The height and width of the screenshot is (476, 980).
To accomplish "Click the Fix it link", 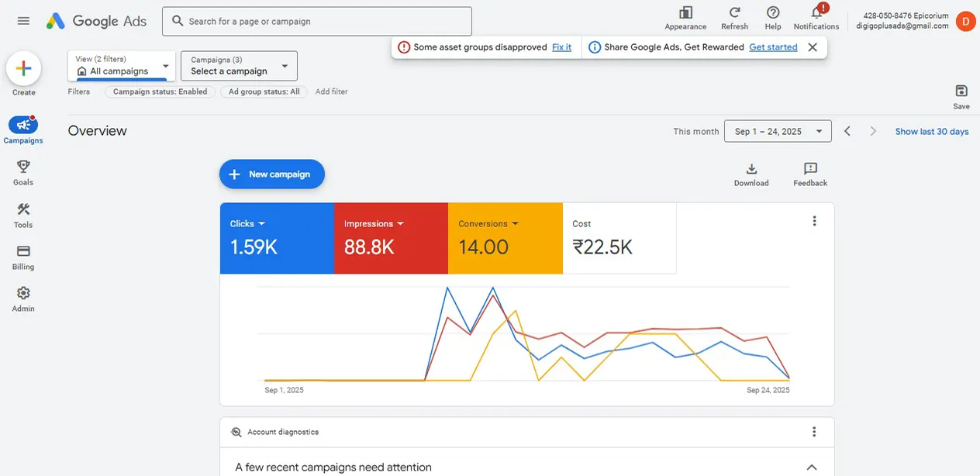I will [x=561, y=47].
